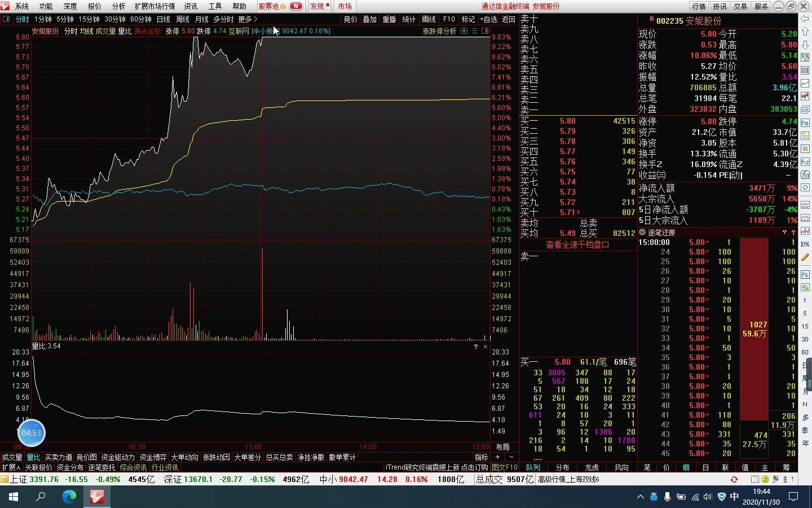Click the small panel icon left of 分时
This screenshot has height=508, width=812.
pyautogui.click(x=6, y=19)
